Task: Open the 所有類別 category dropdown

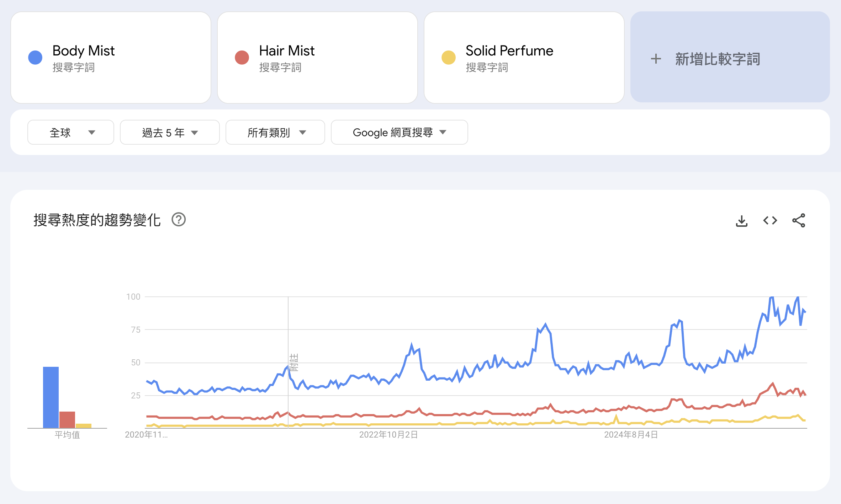Action: click(x=275, y=133)
